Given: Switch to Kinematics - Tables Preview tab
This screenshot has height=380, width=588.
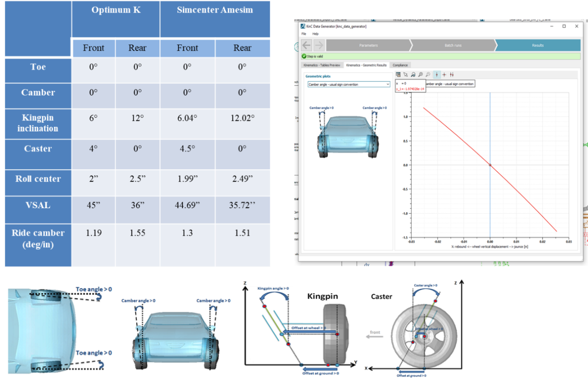Looking at the screenshot, I should coord(322,65).
